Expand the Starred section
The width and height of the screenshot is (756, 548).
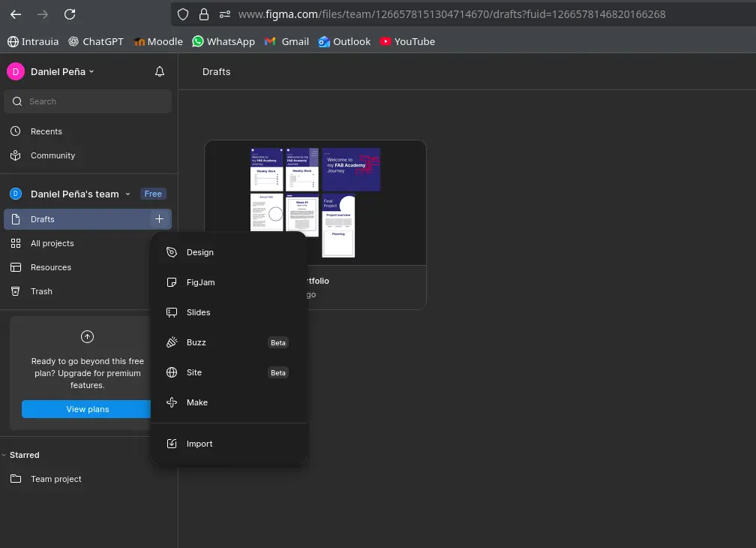23,455
